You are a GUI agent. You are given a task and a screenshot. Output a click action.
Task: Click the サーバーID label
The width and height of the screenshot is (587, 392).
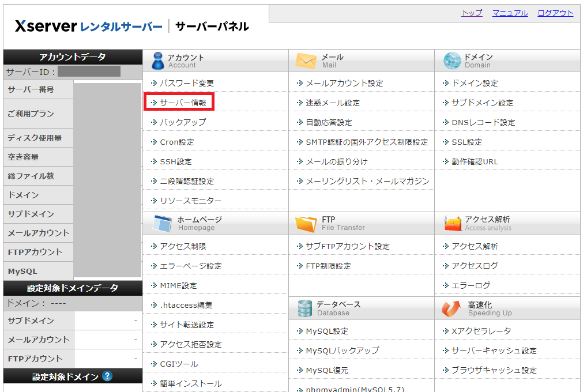point(31,72)
